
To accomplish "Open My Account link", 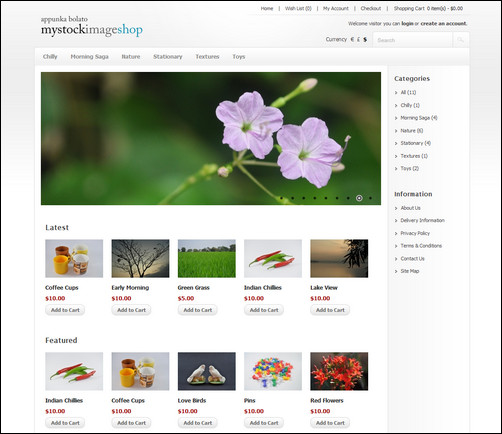I will point(336,9).
